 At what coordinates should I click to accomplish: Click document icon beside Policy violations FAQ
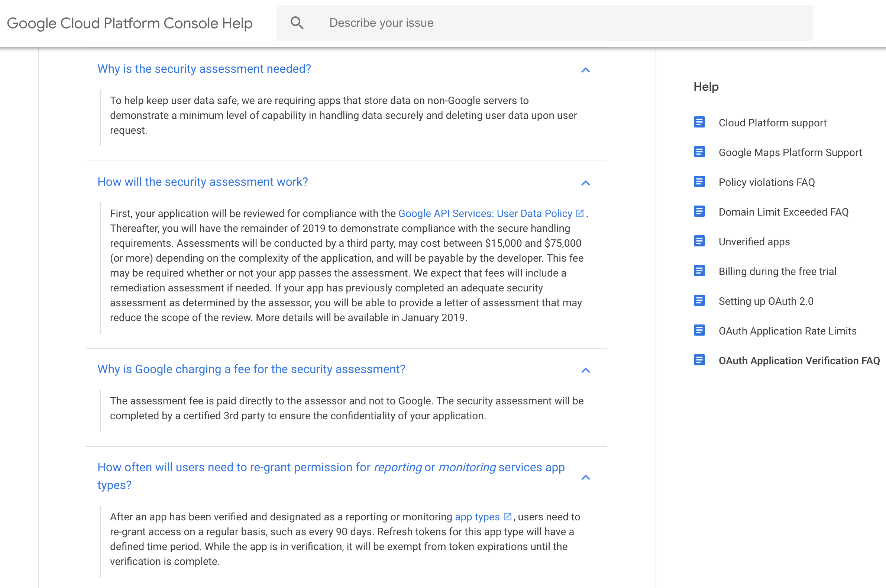pyautogui.click(x=699, y=182)
